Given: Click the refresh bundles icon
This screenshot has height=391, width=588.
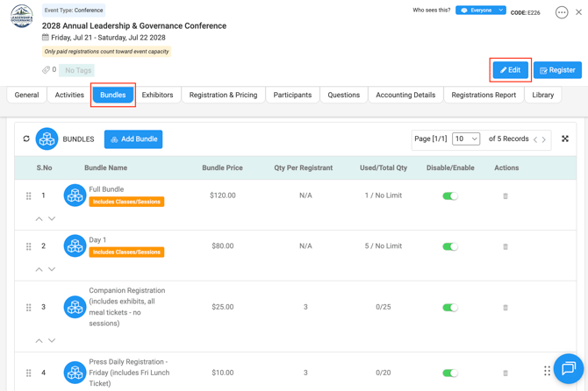Looking at the screenshot, I should tap(26, 139).
